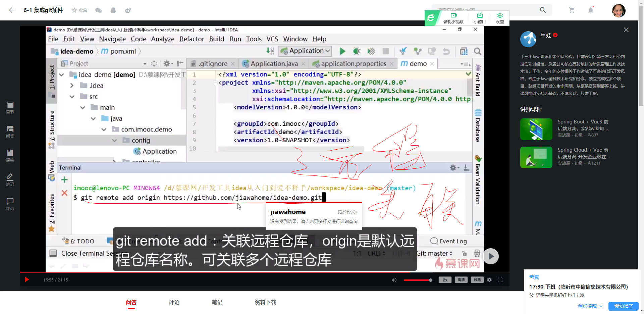Image resolution: width=644 pixels, height=314 pixels.
Task: Close Terminal session with red X
Action: 64,193
